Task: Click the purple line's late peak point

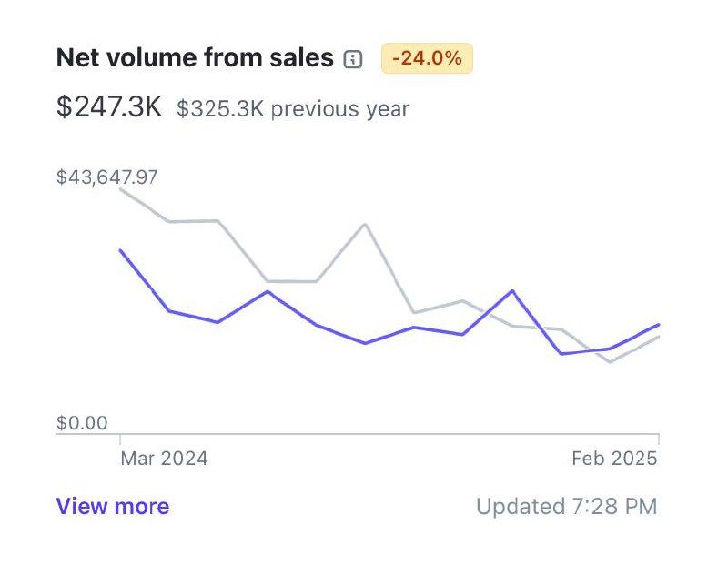Action: click(x=512, y=291)
